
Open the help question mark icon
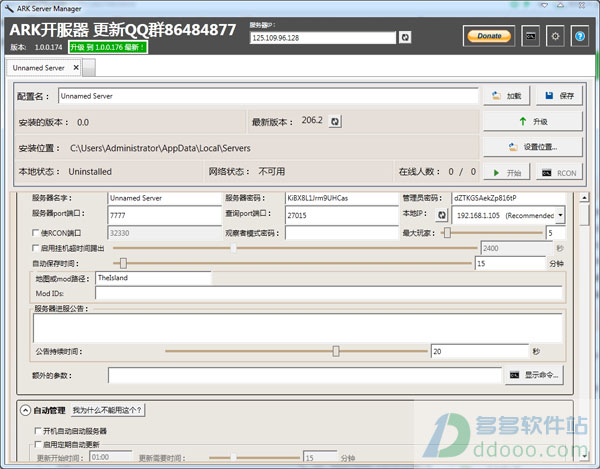580,36
